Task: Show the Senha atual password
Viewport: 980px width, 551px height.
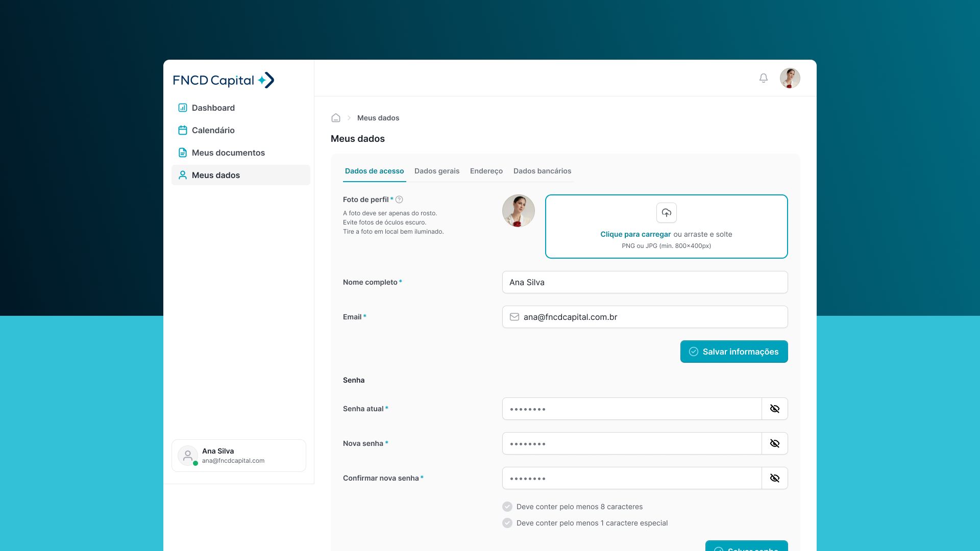Action: (774, 409)
